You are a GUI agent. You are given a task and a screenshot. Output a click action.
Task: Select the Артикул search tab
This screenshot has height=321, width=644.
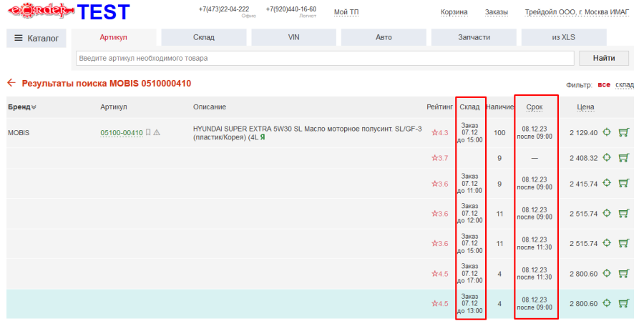pyautogui.click(x=113, y=37)
